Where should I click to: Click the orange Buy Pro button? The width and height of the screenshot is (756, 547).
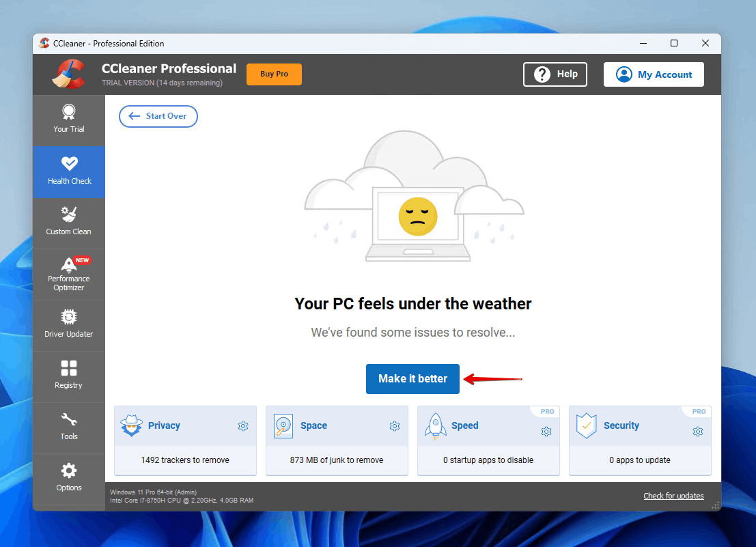tap(274, 74)
